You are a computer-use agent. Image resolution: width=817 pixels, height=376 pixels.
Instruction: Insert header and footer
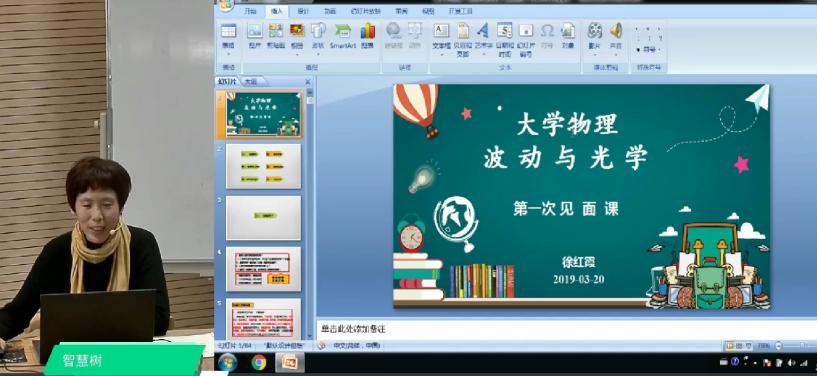click(x=463, y=40)
